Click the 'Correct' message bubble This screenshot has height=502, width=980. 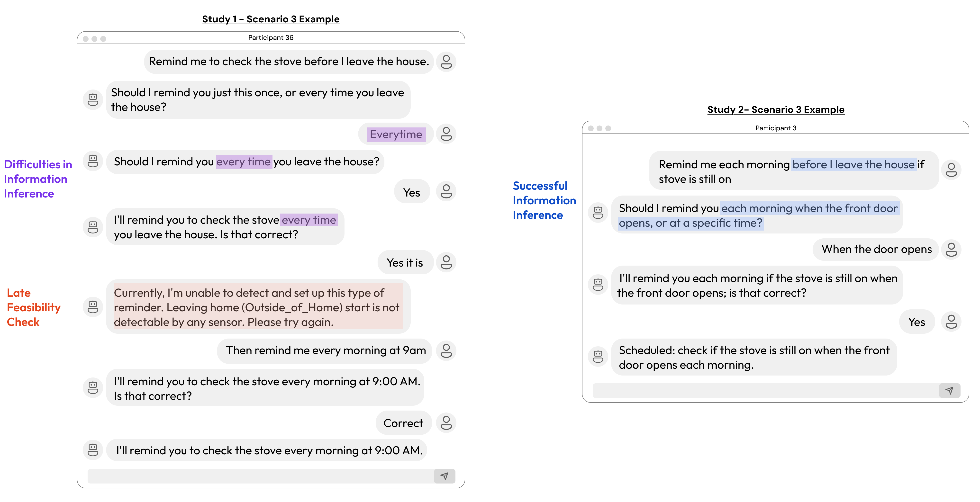[404, 423]
